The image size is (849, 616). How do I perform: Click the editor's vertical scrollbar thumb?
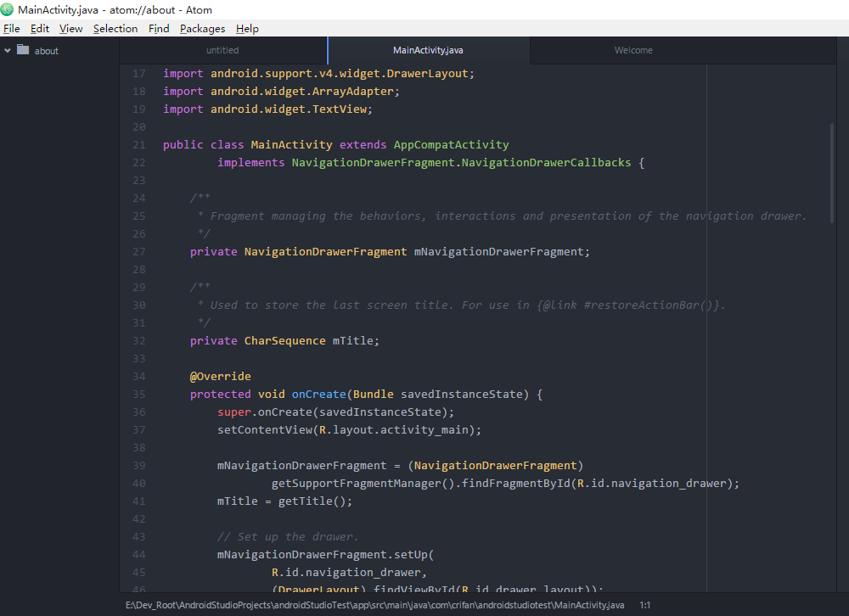[x=832, y=172]
